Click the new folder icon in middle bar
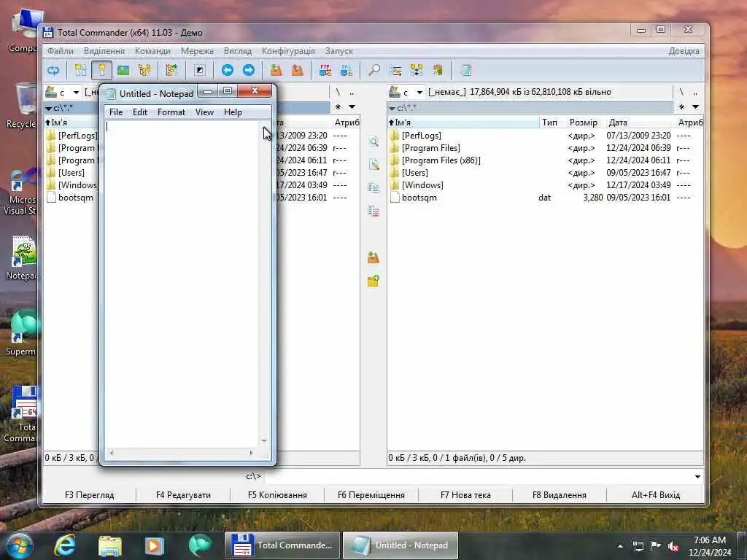 pyautogui.click(x=374, y=281)
